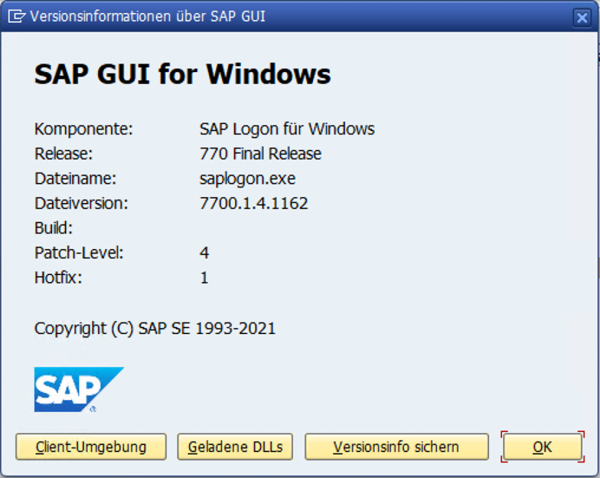This screenshot has width=600, height=478.
Task: Click the SAP logo image
Action: [79, 390]
